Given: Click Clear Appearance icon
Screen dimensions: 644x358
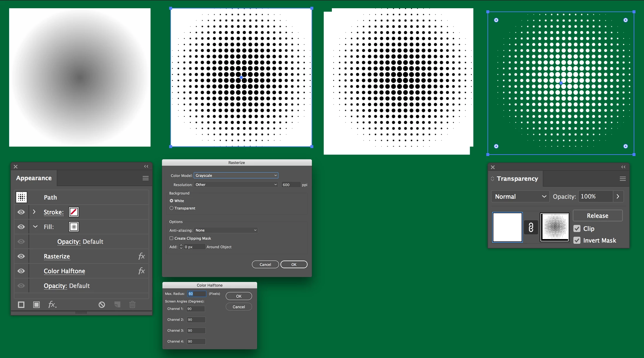Looking at the screenshot, I should click(102, 305).
